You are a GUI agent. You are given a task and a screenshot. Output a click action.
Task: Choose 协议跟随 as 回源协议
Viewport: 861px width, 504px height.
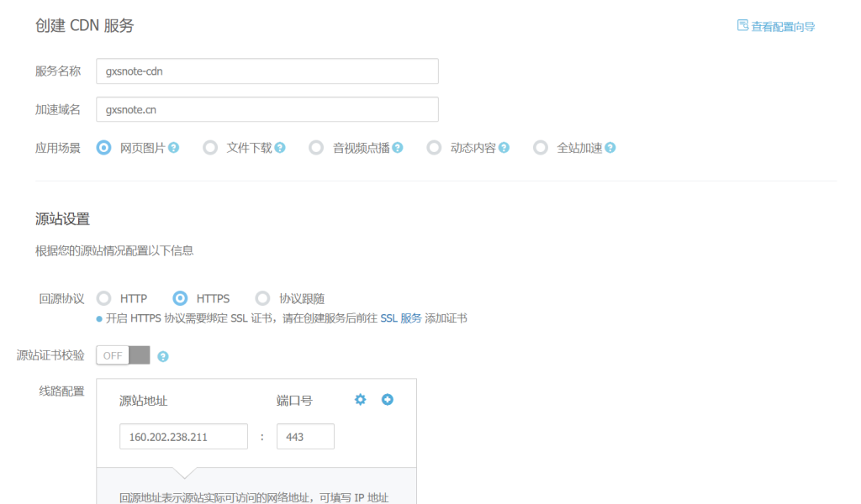(262, 298)
